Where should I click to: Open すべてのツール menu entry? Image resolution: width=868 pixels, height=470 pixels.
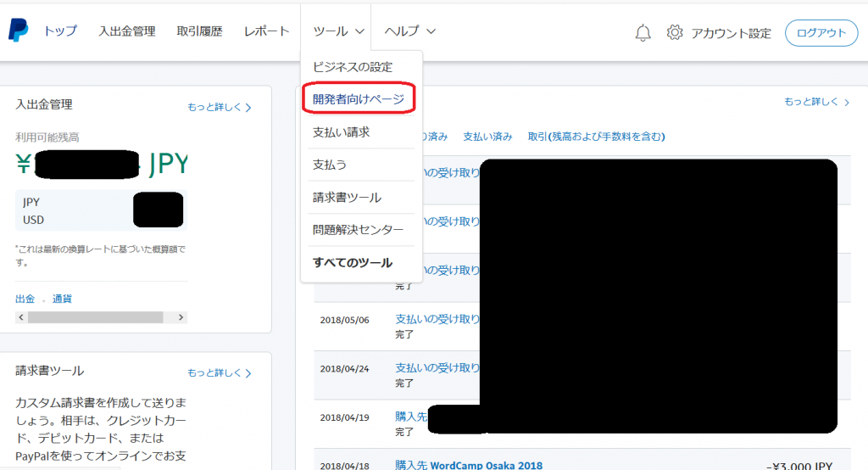coord(353,263)
